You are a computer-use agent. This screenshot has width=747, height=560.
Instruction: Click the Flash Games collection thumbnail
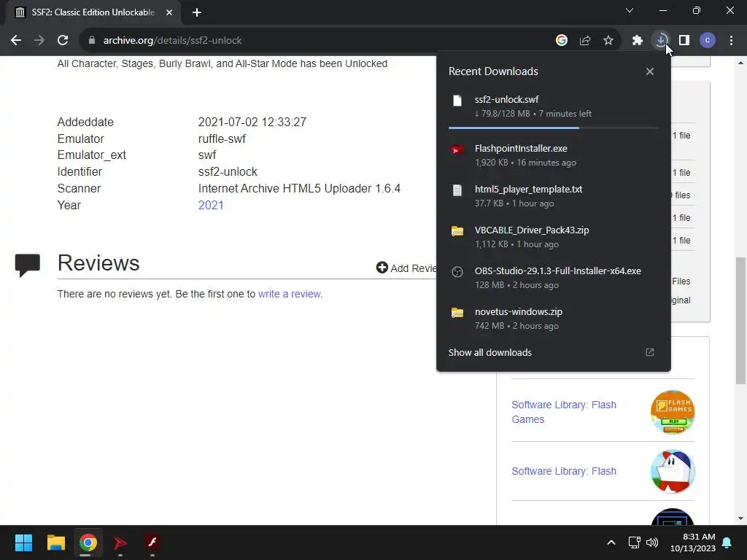tap(672, 412)
